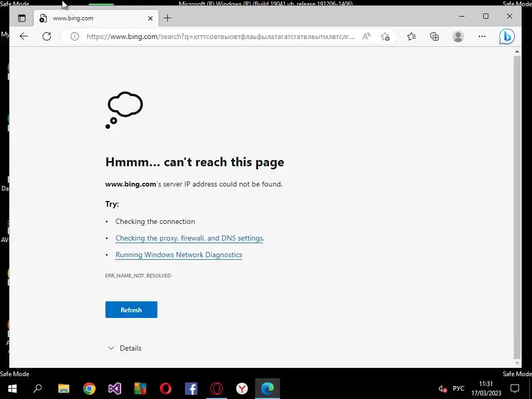This screenshot has height=399, width=532.
Task: Switch to Microsoft Edge in taskbar
Action: [x=268, y=389]
